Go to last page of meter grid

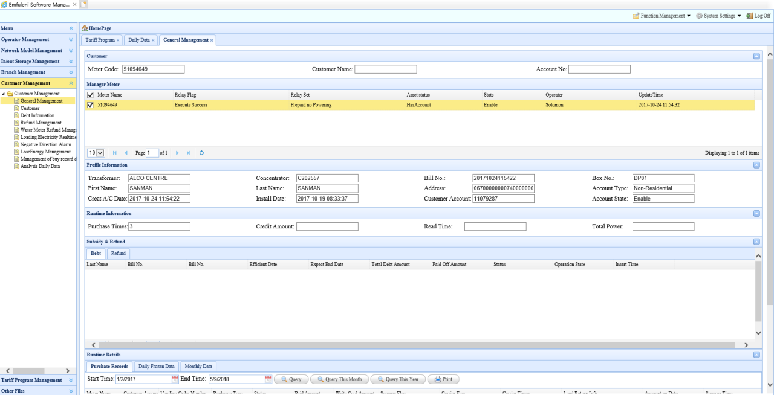coord(189,153)
